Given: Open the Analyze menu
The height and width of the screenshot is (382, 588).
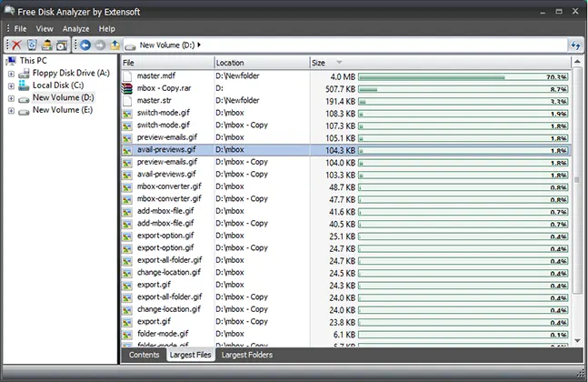Looking at the screenshot, I should tap(75, 29).
